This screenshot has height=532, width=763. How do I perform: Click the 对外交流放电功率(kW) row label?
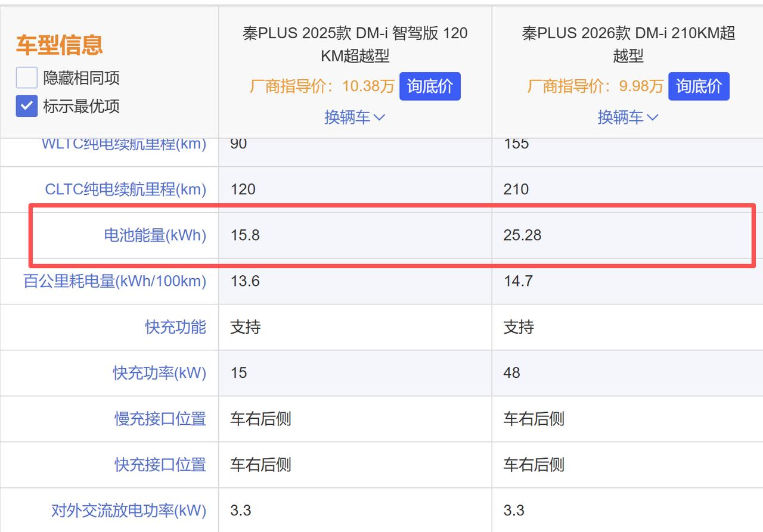pos(129,511)
